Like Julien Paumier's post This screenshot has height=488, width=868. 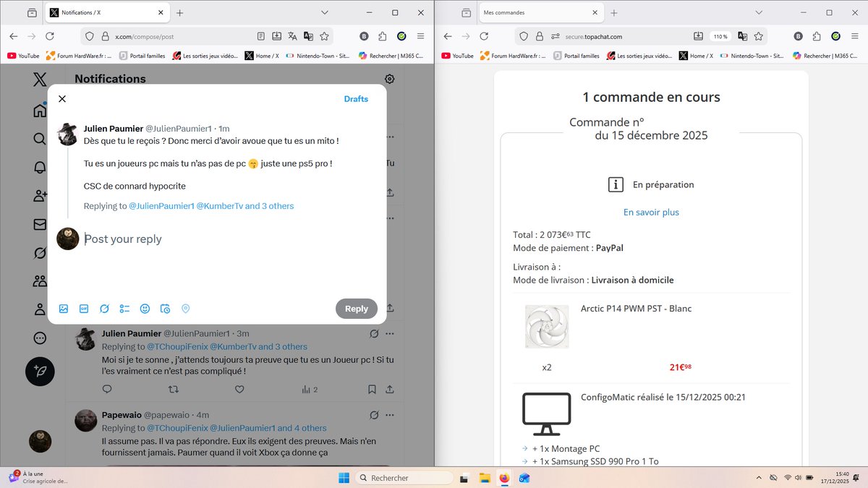pyautogui.click(x=239, y=389)
